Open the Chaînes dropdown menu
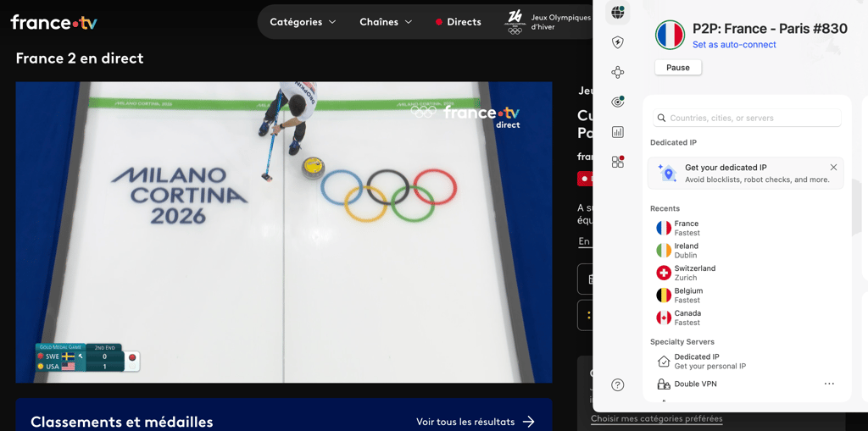This screenshot has height=431, width=868. pos(386,22)
